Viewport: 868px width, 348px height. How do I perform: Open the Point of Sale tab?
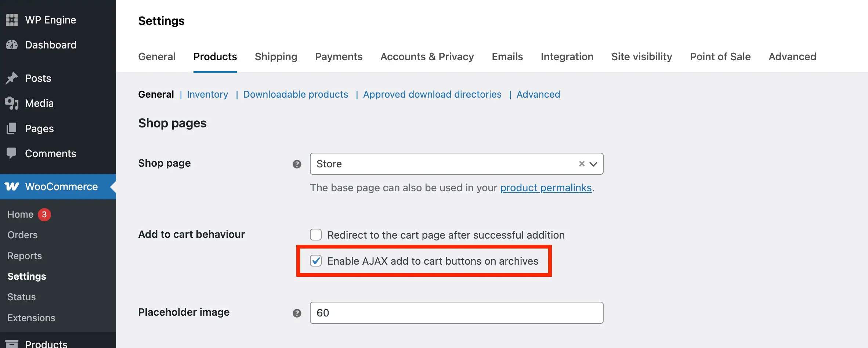click(x=720, y=57)
